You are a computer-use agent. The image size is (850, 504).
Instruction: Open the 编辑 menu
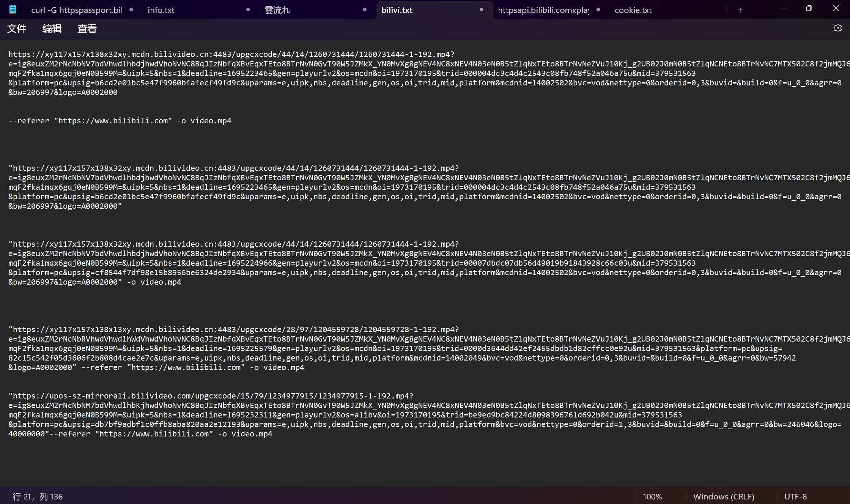pyautogui.click(x=52, y=29)
